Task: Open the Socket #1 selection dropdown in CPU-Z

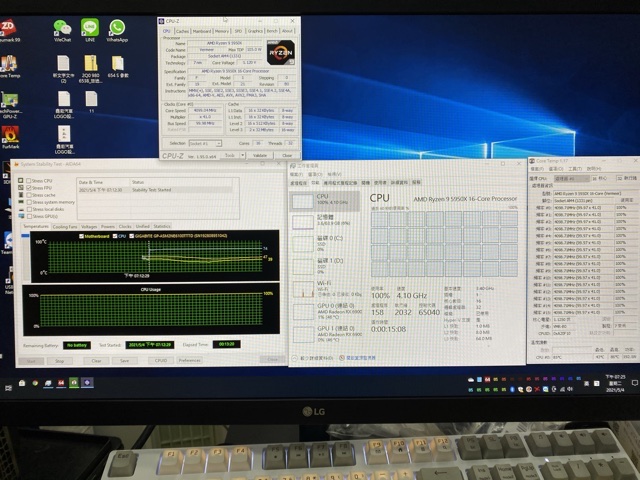Action: [x=205, y=144]
